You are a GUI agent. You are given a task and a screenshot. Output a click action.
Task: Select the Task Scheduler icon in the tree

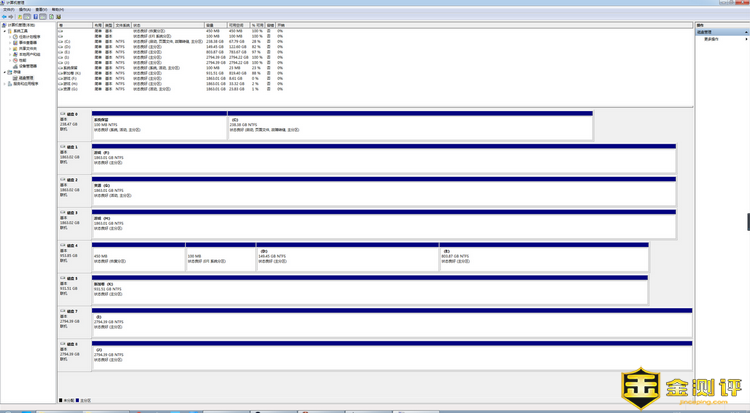click(16, 37)
